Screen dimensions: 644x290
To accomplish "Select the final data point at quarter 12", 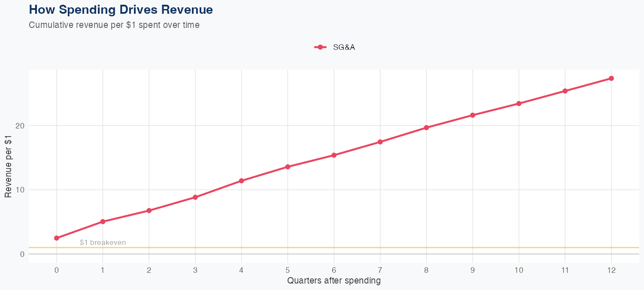I will coord(611,78).
